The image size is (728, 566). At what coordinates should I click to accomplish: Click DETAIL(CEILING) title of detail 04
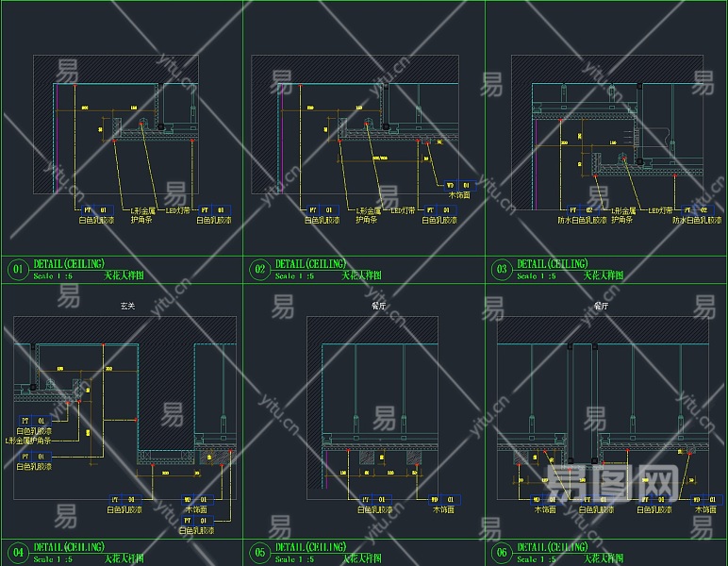click(69, 547)
